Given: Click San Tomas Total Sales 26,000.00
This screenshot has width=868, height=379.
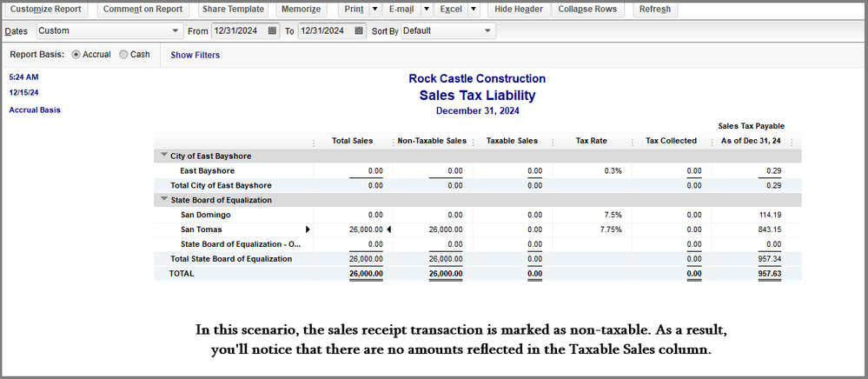Looking at the screenshot, I should 366,229.
